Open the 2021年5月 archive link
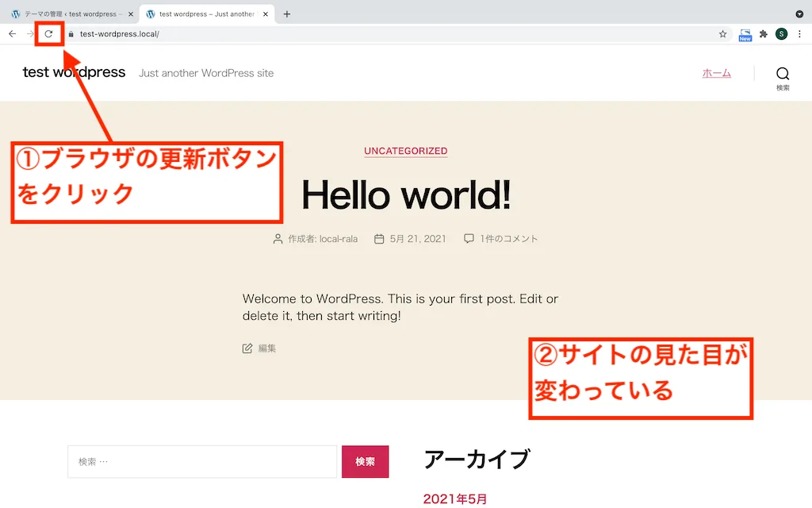Screen dimensions: 812x508 [x=454, y=498]
